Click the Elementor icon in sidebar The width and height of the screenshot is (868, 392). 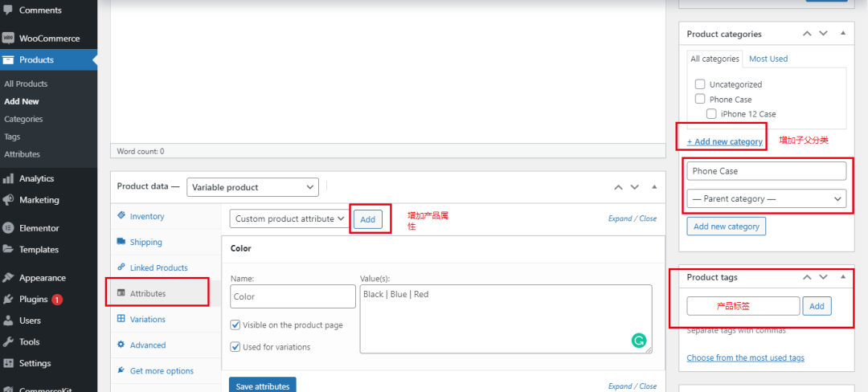[8, 227]
